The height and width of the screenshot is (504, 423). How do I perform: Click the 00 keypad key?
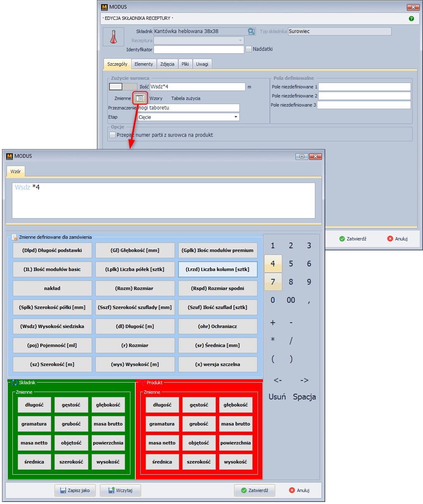(291, 300)
